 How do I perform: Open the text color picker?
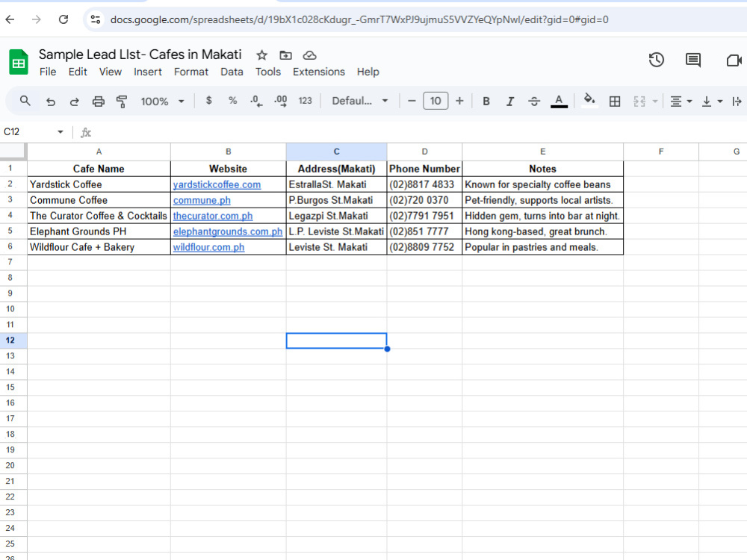(x=559, y=101)
